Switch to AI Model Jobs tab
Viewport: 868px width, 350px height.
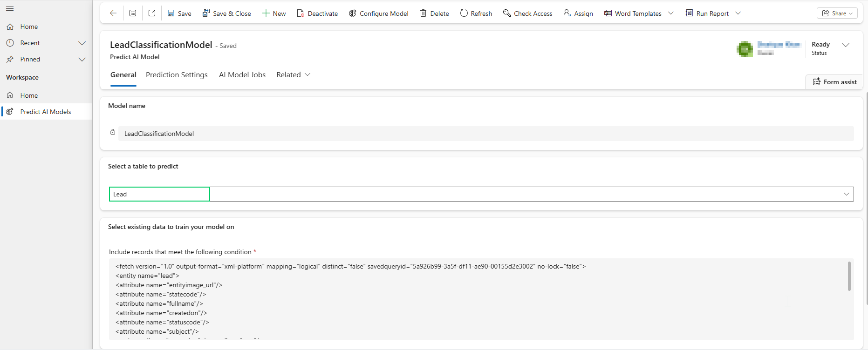[x=242, y=75]
